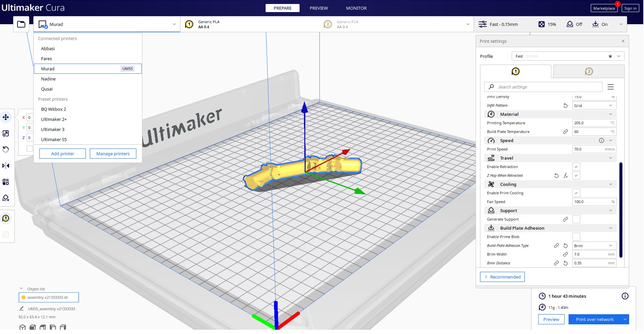Open Per Model Settings tool
644x334 pixels.
[x=6, y=182]
